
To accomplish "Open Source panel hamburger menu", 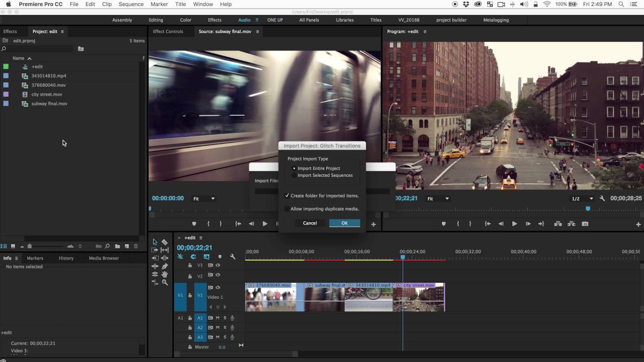I will pos(258,32).
